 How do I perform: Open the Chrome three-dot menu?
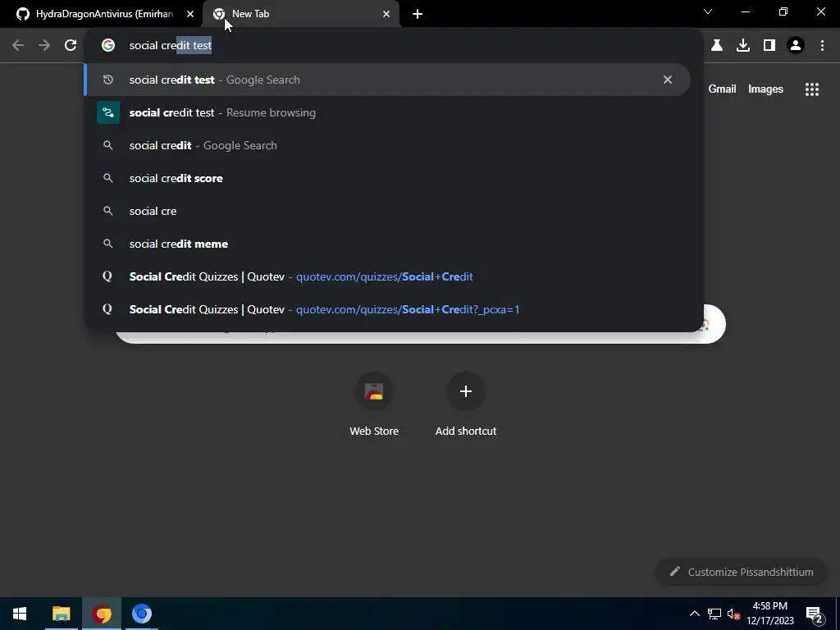coord(822,46)
